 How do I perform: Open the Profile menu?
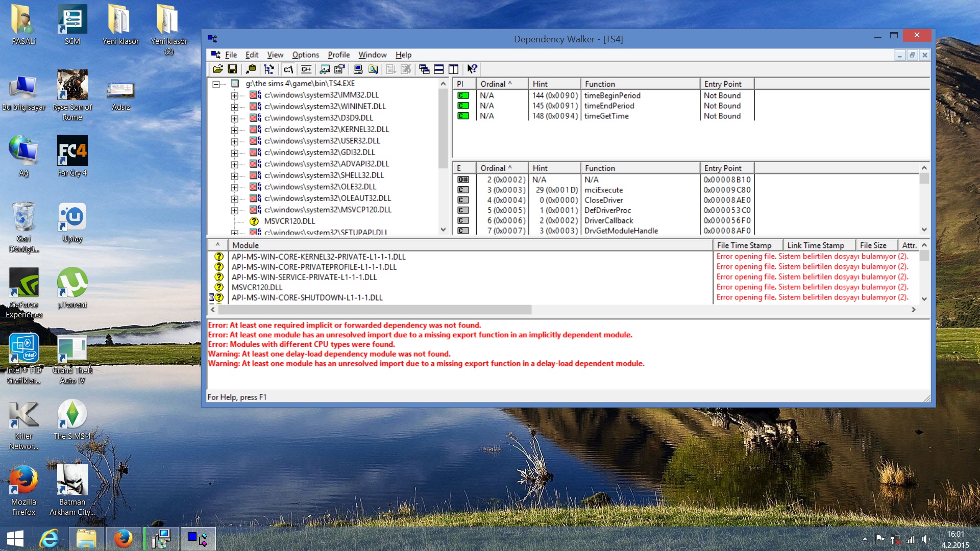pyautogui.click(x=338, y=55)
